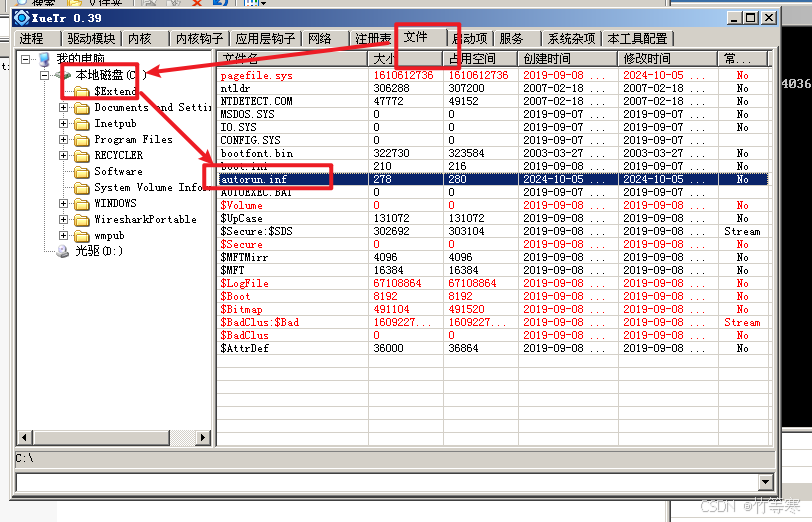Open the 服务 (Services) tab

coord(511,39)
